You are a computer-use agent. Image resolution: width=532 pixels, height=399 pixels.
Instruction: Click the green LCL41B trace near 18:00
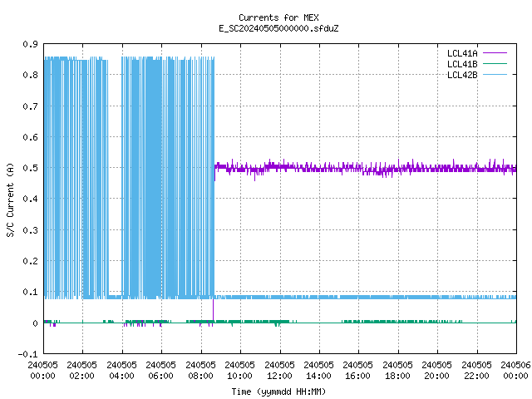pyautogui.click(x=398, y=322)
